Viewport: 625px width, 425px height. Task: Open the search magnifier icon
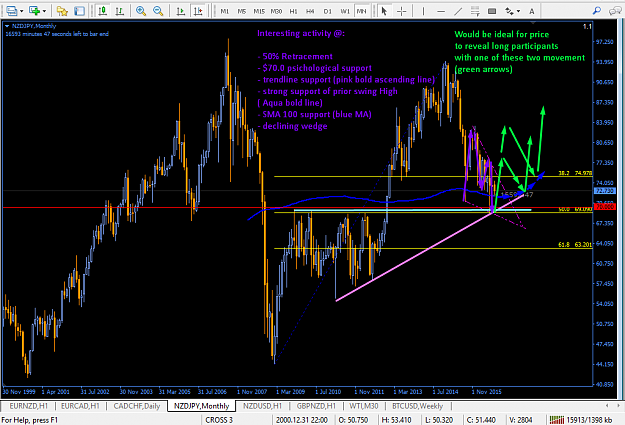[x=597, y=11]
